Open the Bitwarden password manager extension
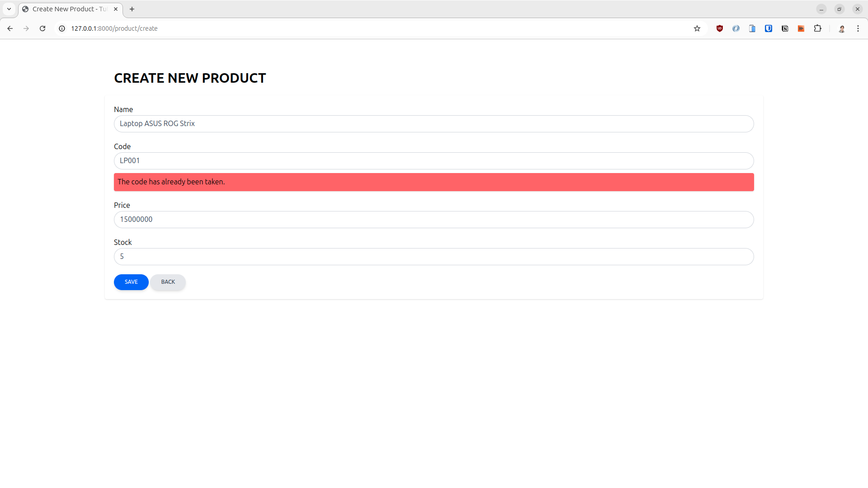This screenshot has width=868, height=488. [x=769, y=28]
